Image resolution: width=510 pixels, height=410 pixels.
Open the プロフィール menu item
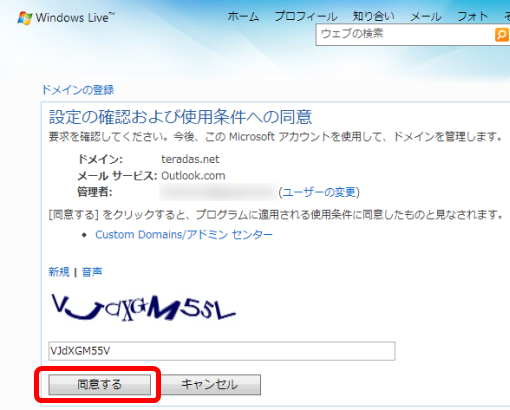coord(306,16)
